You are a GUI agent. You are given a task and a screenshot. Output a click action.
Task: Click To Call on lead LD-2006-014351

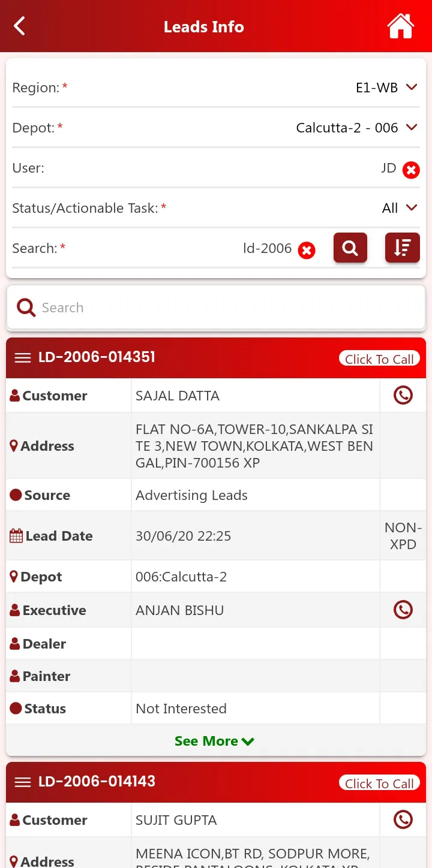tap(379, 358)
